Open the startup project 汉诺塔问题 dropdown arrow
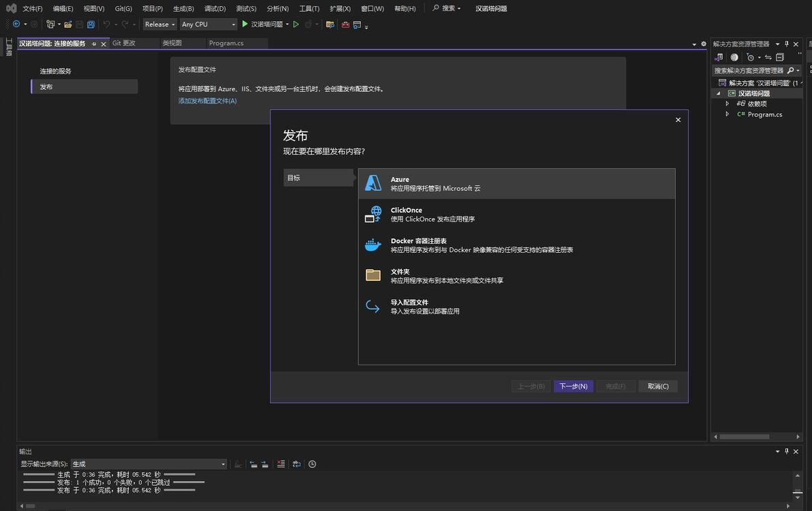Image resolution: width=812 pixels, height=511 pixels. click(287, 25)
